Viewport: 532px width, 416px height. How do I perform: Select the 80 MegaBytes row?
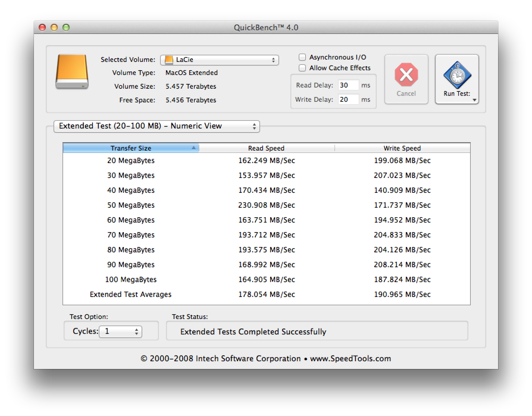click(267, 250)
